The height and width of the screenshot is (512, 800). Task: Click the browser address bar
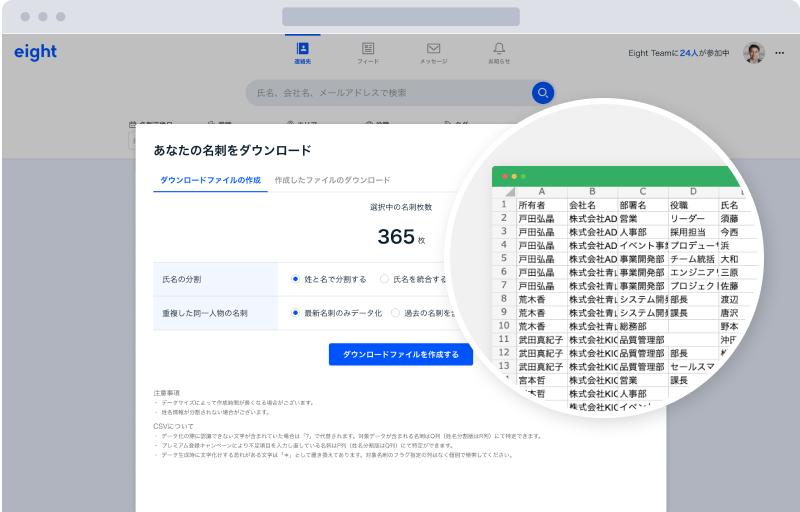(x=400, y=17)
